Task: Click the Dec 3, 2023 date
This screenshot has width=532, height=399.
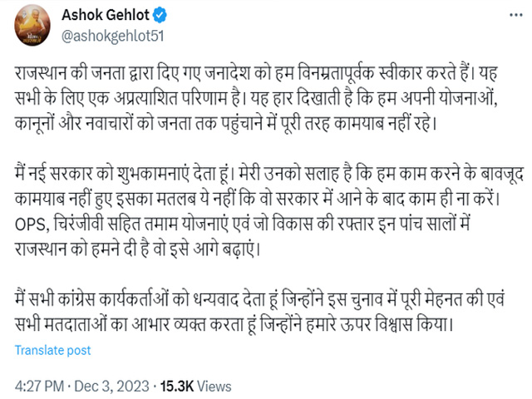Action: (x=111, y=386)
